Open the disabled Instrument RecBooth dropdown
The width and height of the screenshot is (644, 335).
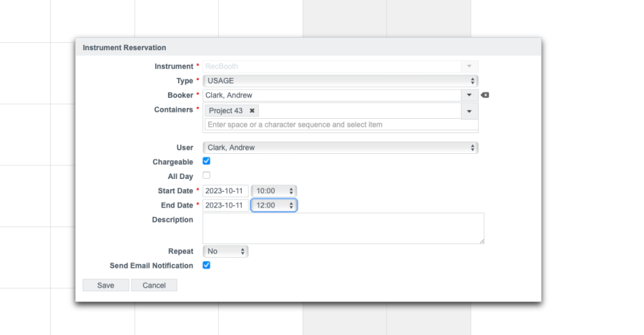(x=340, y=66)
